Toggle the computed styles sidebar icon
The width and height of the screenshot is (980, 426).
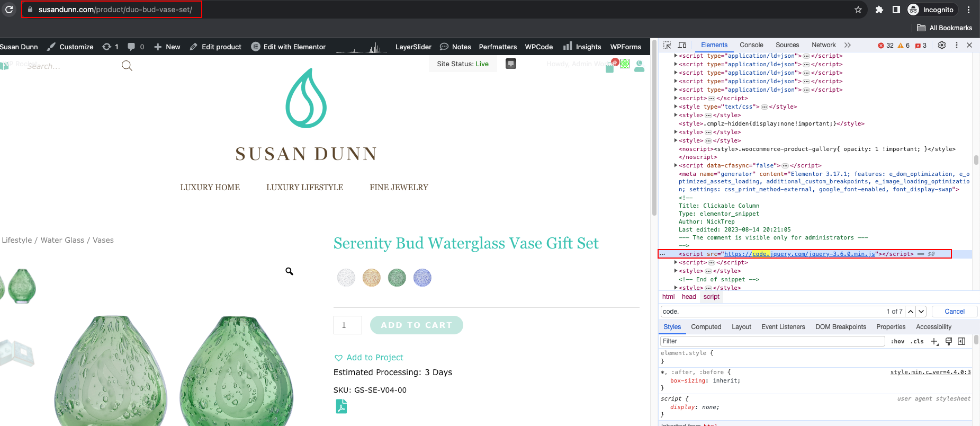(x=961, y=341)
